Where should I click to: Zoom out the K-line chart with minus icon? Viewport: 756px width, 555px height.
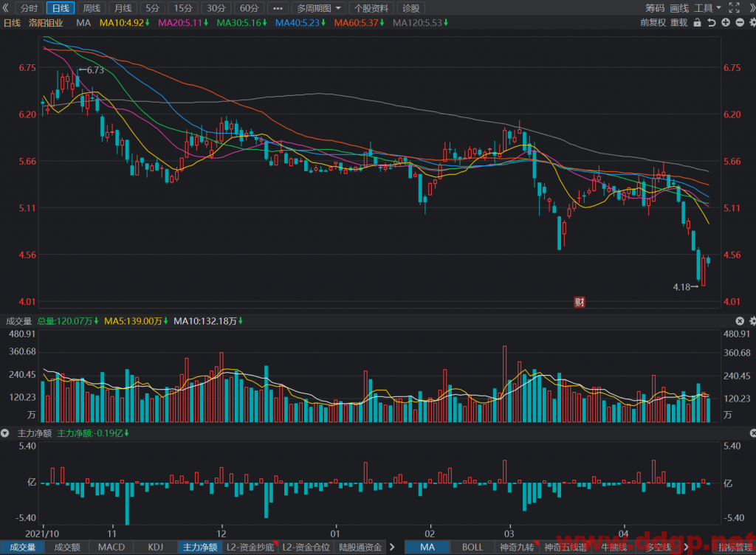coord(740,23)
